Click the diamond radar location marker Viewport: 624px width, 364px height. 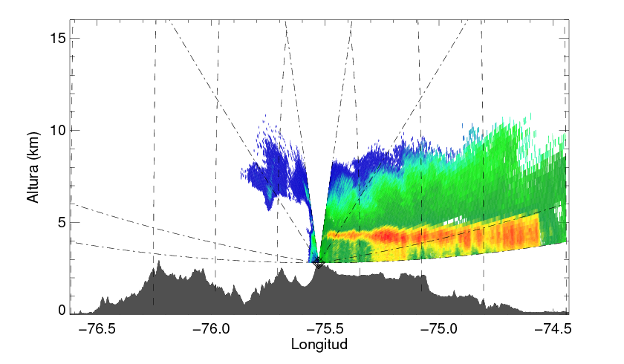[x=318, y=262]
